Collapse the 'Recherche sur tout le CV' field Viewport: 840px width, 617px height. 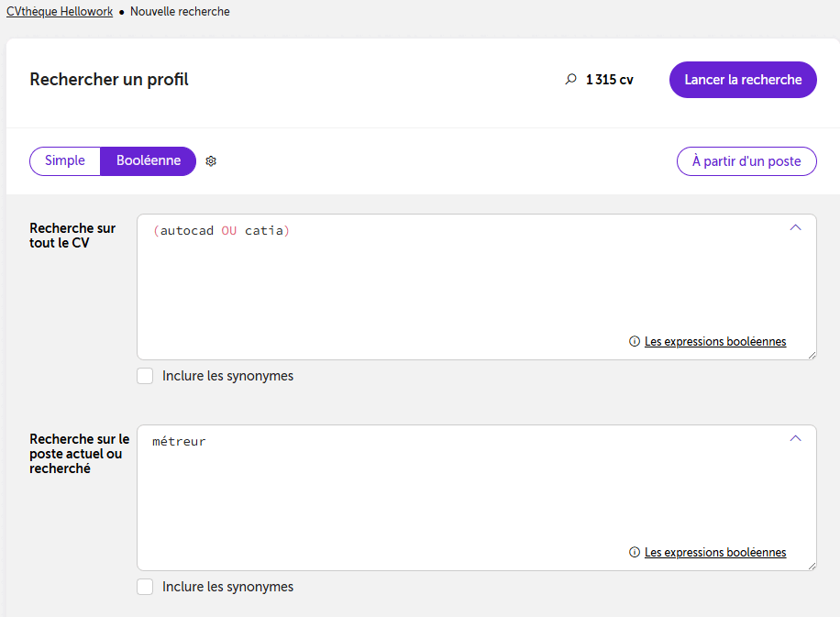[x=796, y=227]
